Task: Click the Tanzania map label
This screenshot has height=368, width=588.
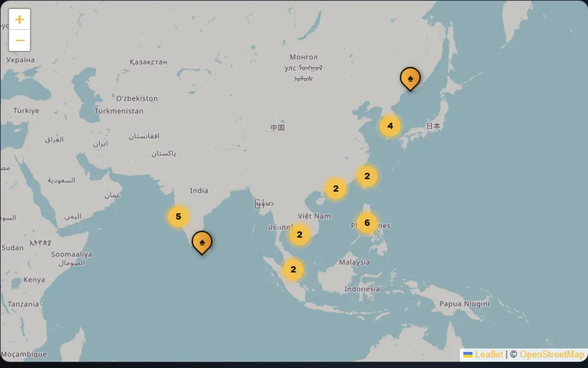Action: [x=23, y=304]
